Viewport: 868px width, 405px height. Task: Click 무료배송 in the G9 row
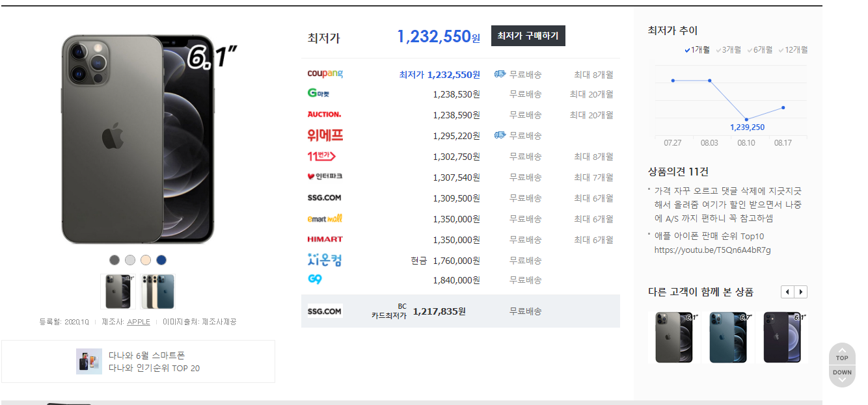point(525,280)
